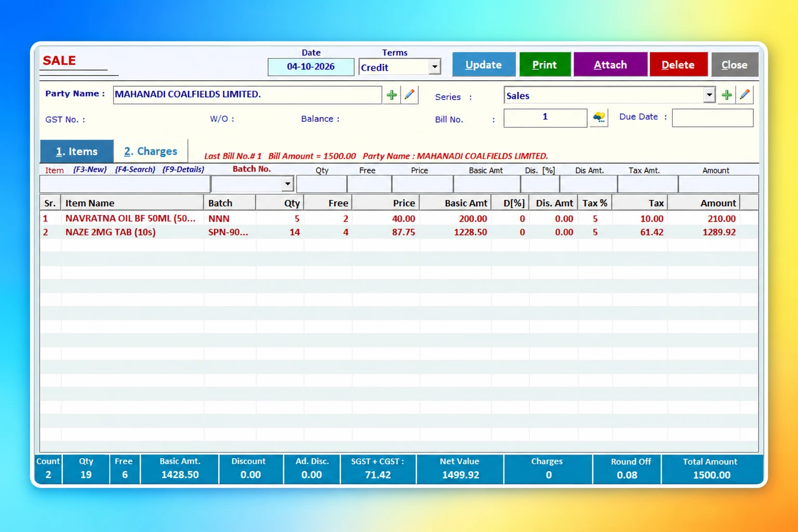Viewport: 798px width, 532px height.
Task: Click the Dis. [%] entry field
Action: click(x=540, y=184)
